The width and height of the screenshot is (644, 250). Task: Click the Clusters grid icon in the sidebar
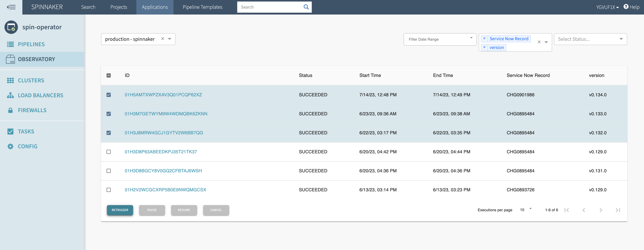tap(10, 80)
